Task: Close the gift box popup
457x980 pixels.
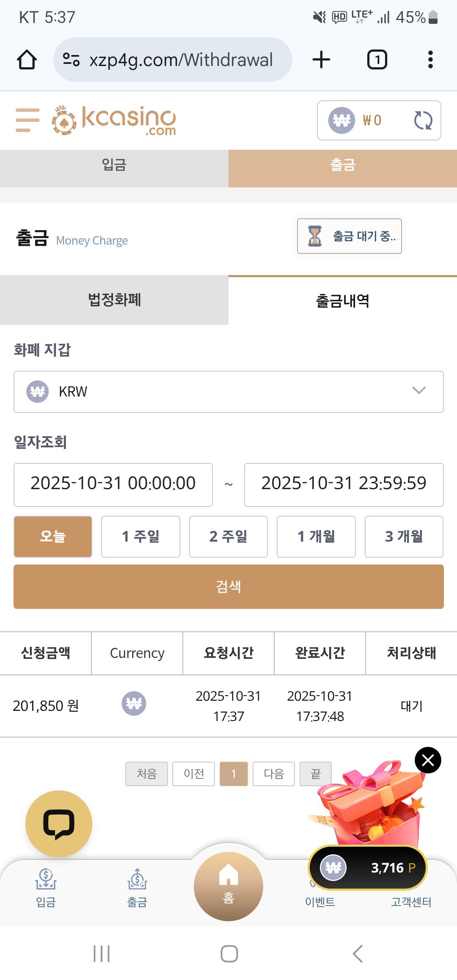Action: click(428, 760)
